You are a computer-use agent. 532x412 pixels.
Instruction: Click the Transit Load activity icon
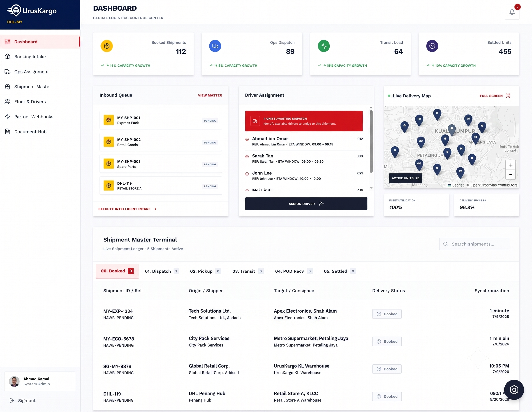[324, 46]
